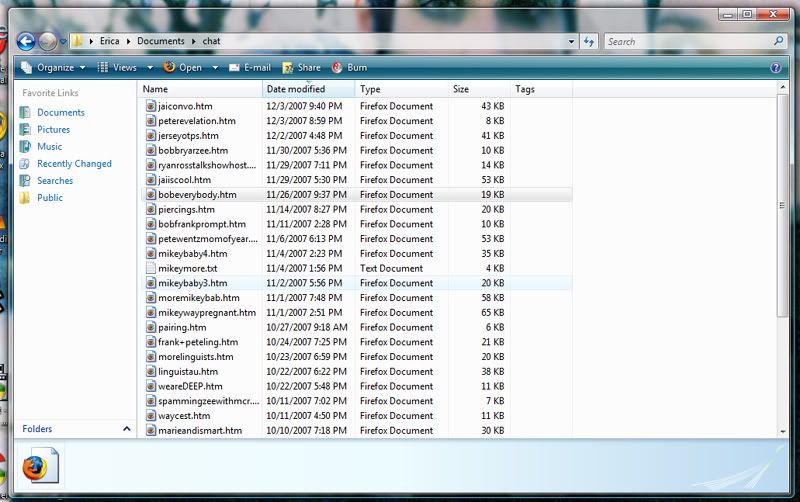This screenshot has width=800, height=502.
Task: Select Erica in the address breadcrumb
Action: point(109,41)
